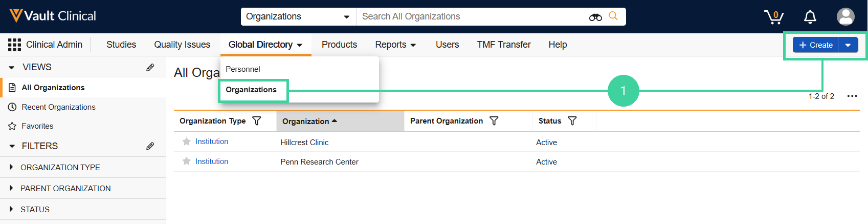Open the Recent Organizations view
The height and width of the screenshot is (224, 868).
[x=58, y=107]
